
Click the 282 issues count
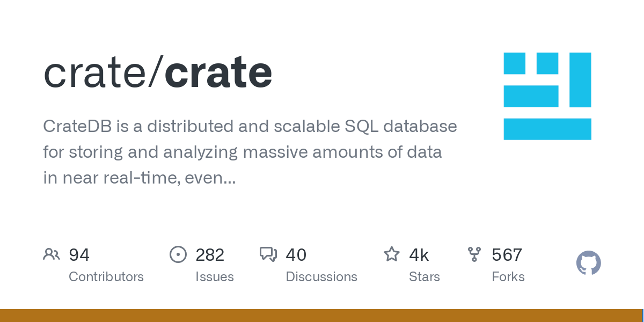click(210, 255)
